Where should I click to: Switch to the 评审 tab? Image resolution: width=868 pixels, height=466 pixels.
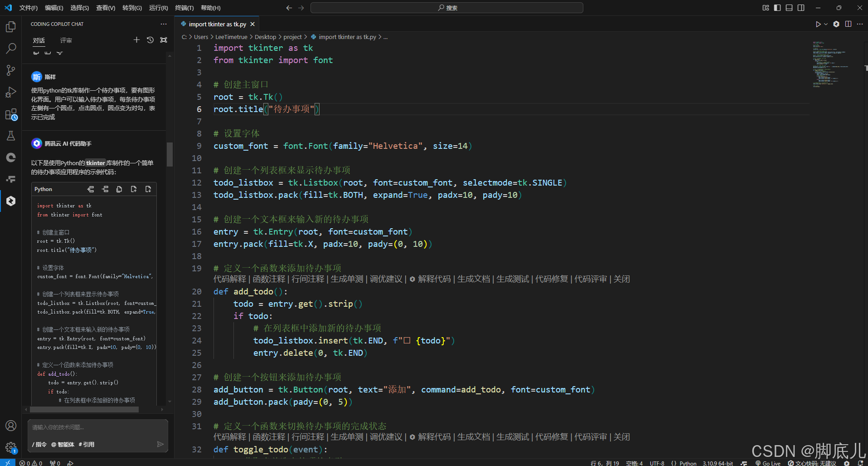[x=66, y=40]
